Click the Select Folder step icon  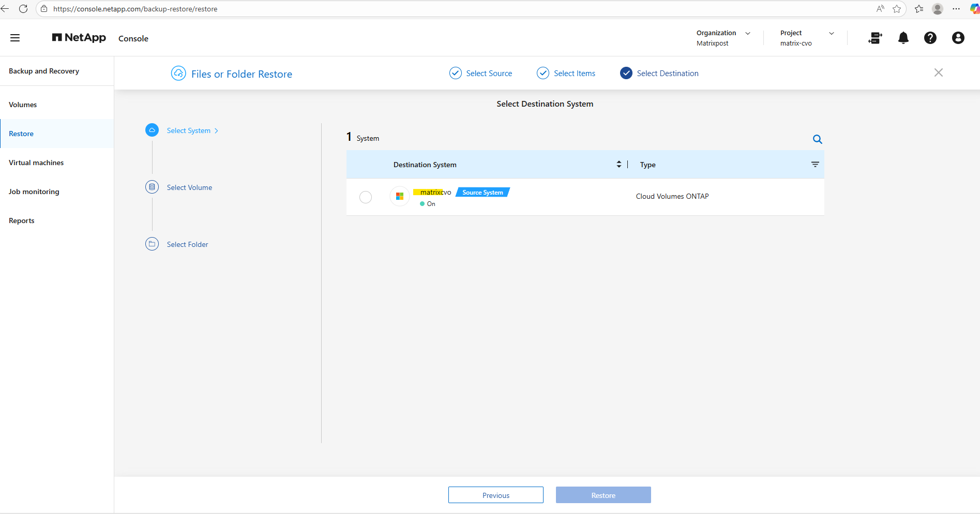click(152, 244)
